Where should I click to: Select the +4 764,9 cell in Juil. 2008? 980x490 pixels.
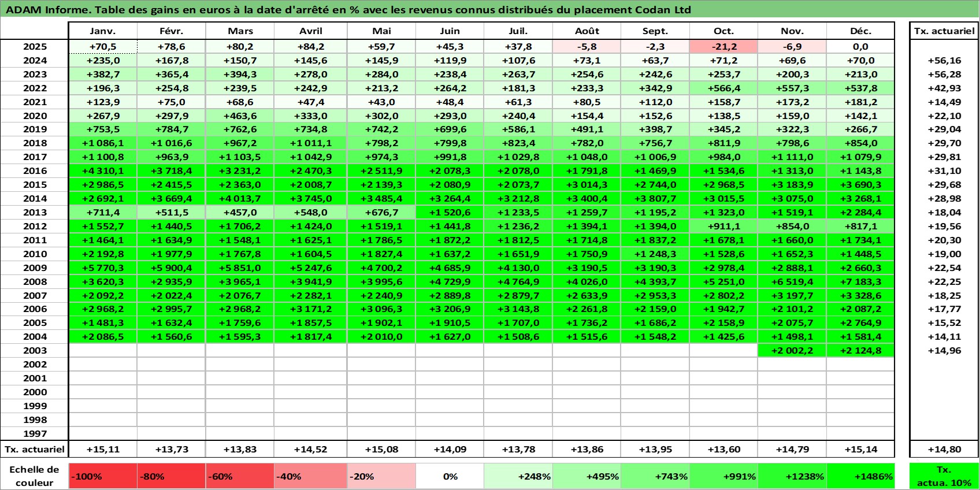(518, 282)
